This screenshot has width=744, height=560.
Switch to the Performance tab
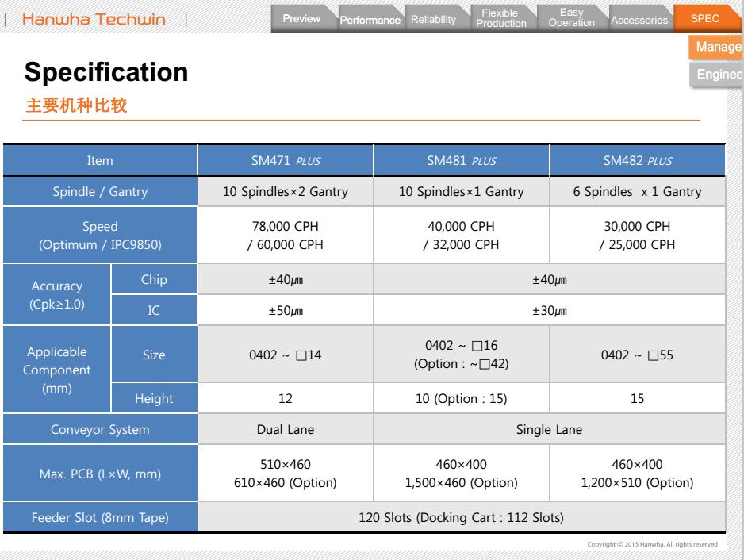click(370, 20)
